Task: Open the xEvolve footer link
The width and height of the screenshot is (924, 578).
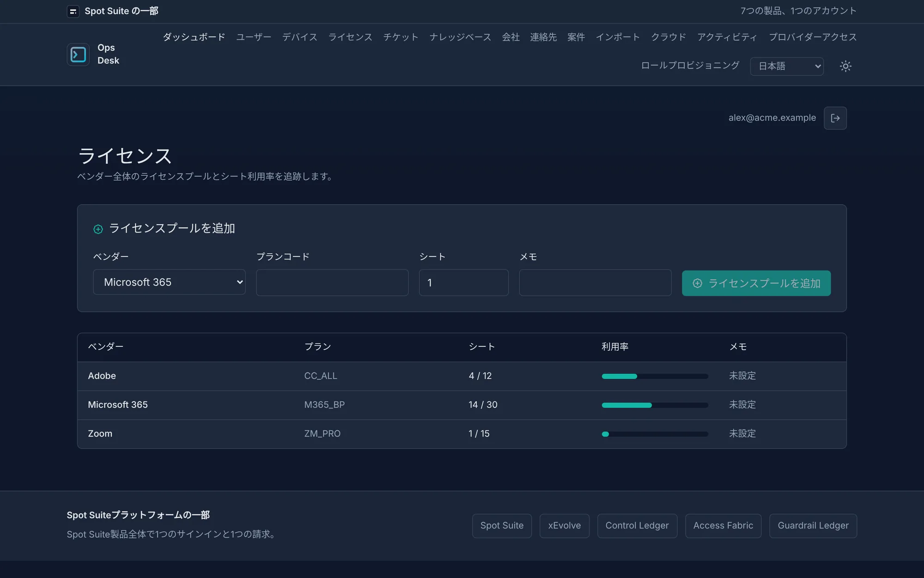Action: point(564,526)
